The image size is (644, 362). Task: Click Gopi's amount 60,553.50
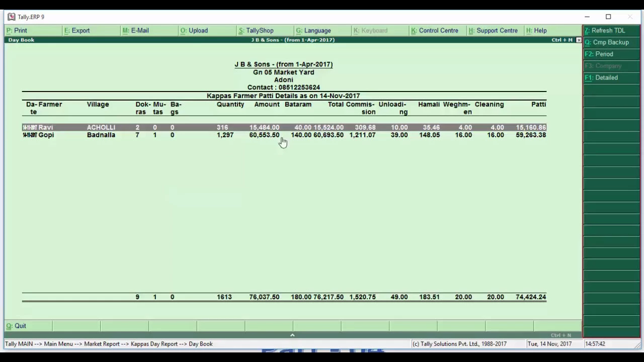(x=264, y=135)
